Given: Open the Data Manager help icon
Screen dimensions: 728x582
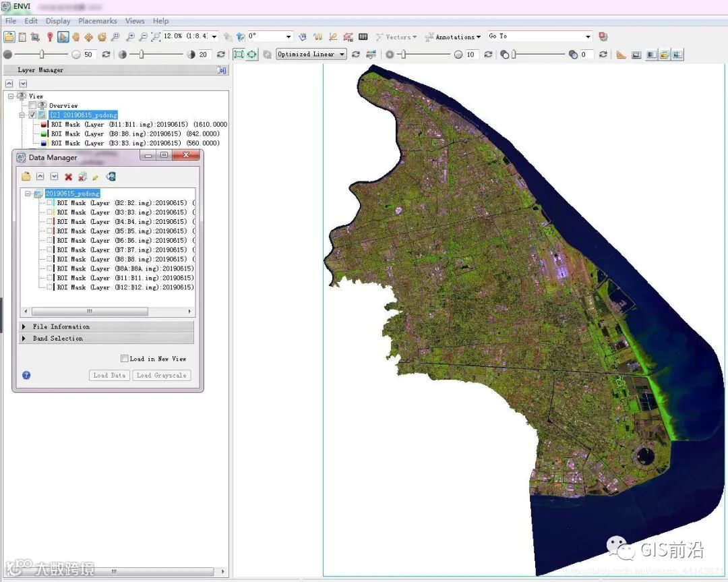Looking at the screenshot, I should coord(26,375).
